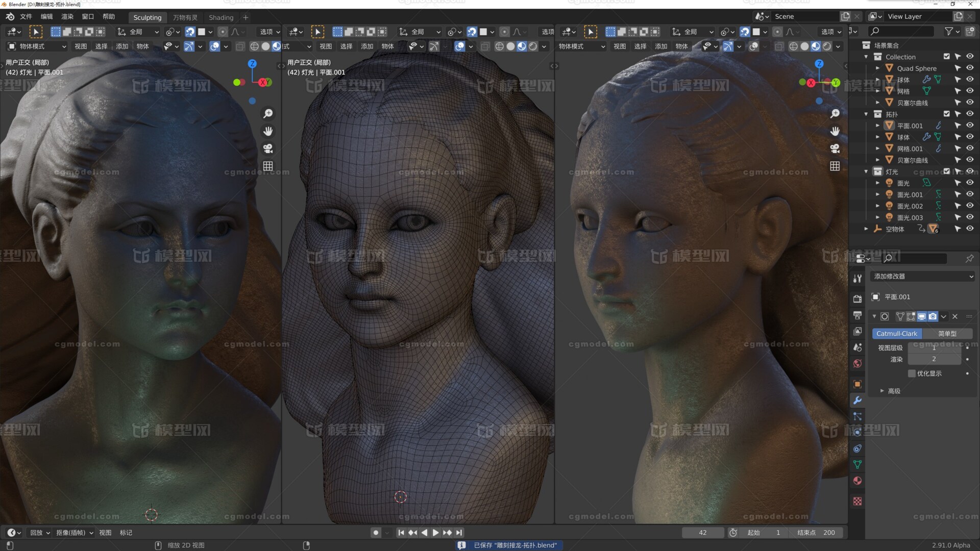
Task: Click the move pan navigation icon
Action: click(267, 131)
